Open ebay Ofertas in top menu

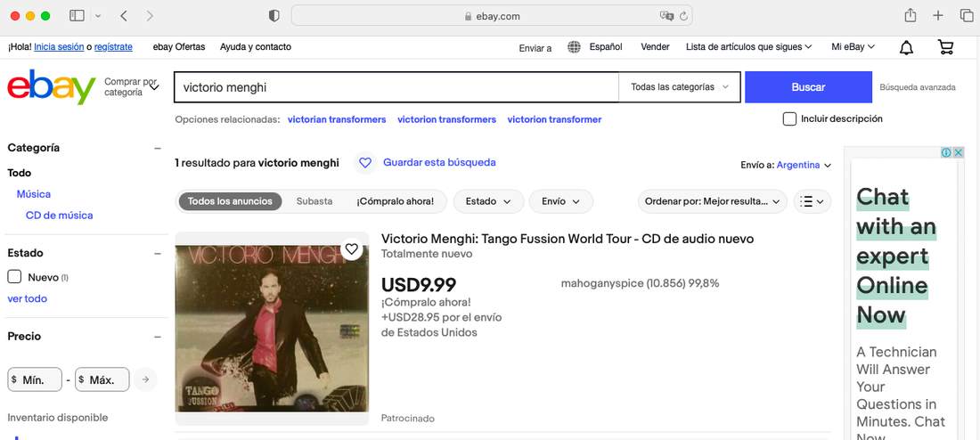179,47
